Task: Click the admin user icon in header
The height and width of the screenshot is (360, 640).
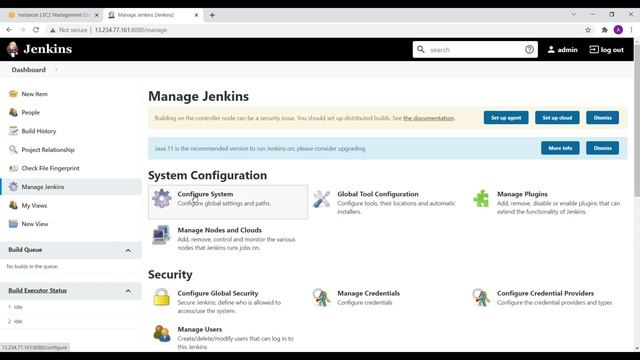Action: point(551,49)
